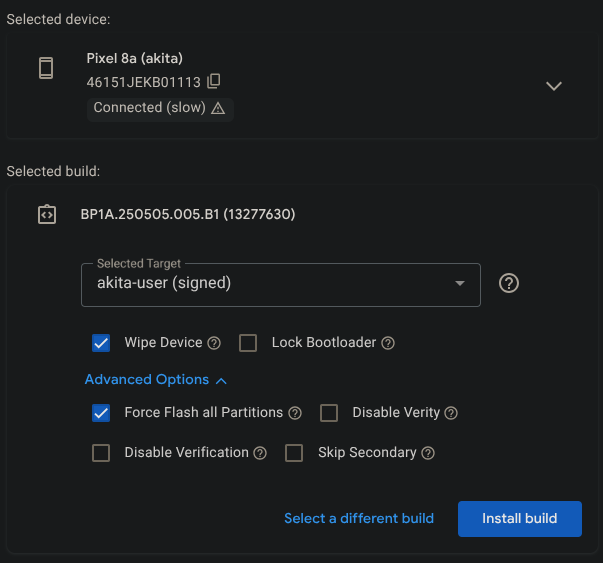Open Wipe Device help tooltip icon

pyautogui.click(x=214, y=343)
